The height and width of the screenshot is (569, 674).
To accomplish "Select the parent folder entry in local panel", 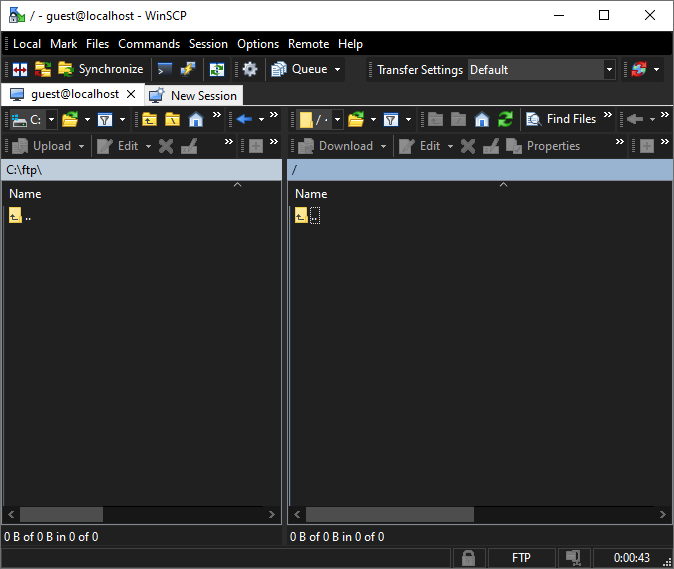I will [20, 216].
